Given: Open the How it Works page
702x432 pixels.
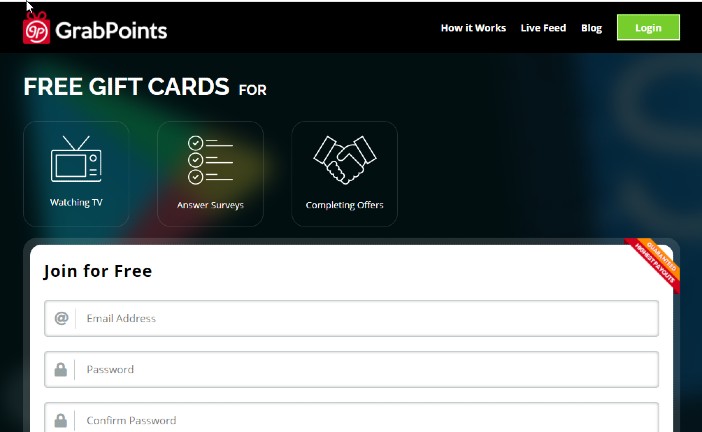Looking at the screenshot, I should (x=473, y=28).
